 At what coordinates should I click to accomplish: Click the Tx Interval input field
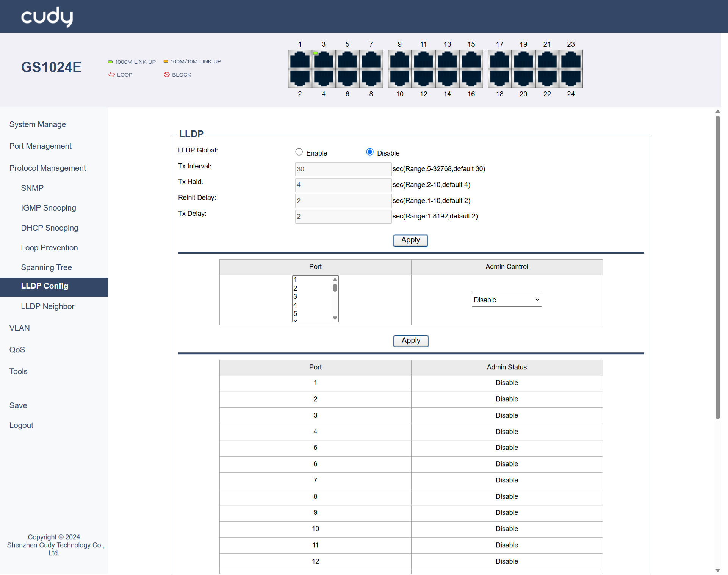[x=343, y=169]
